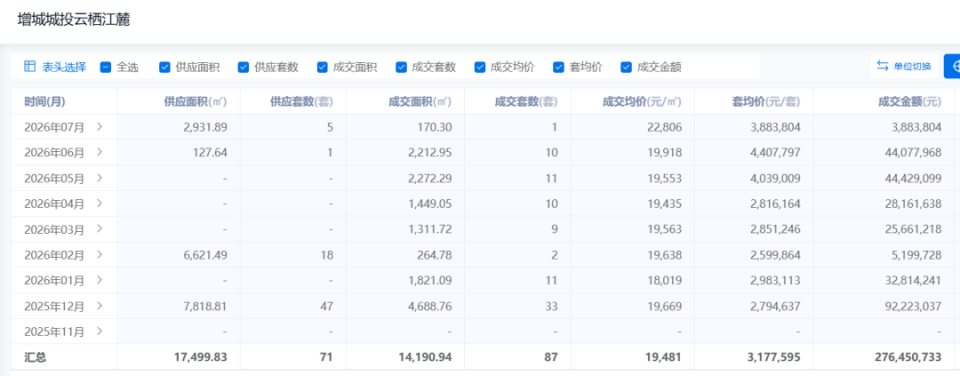This screenshot has height=376, width=960.
Task: Expand the 2026年05月 row
Action: [x=99, y=178]
